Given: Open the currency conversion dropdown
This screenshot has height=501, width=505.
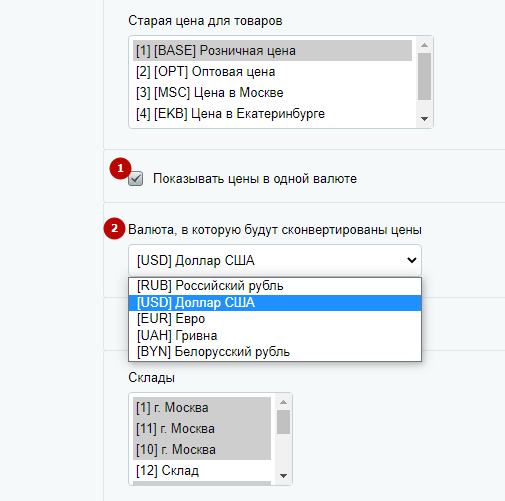Looking at the screenshot, I should pyautogui.click(x=275, y=260).
